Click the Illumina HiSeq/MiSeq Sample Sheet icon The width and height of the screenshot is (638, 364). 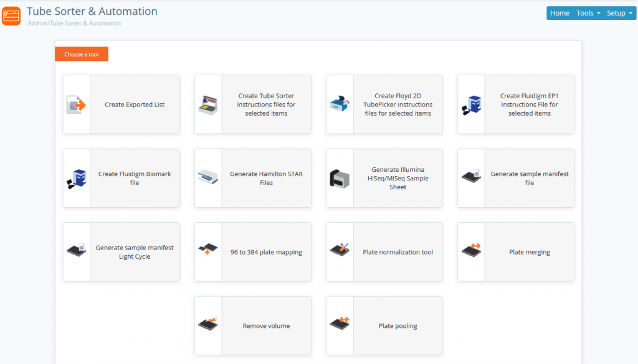340,179
